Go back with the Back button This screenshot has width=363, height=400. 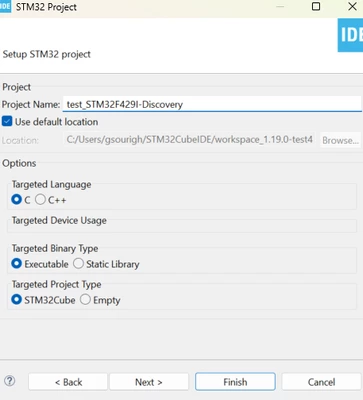point(68,382)
